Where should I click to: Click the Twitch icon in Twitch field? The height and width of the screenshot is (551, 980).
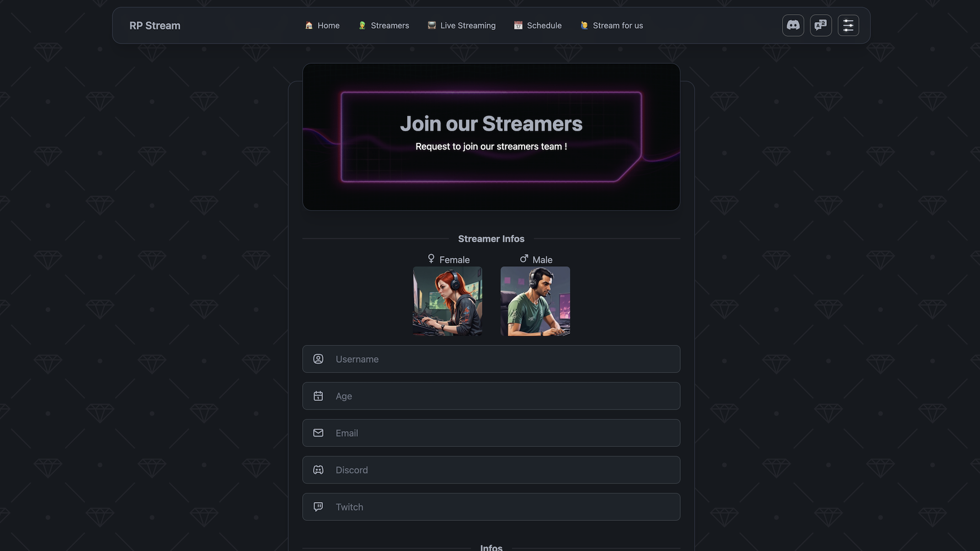(x=318, y=507)
